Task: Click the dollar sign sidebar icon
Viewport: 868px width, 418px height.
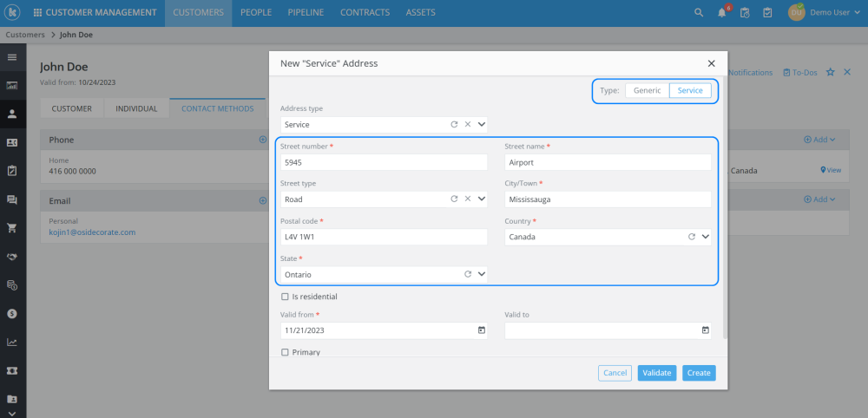Action: click(x=12, y=313)
